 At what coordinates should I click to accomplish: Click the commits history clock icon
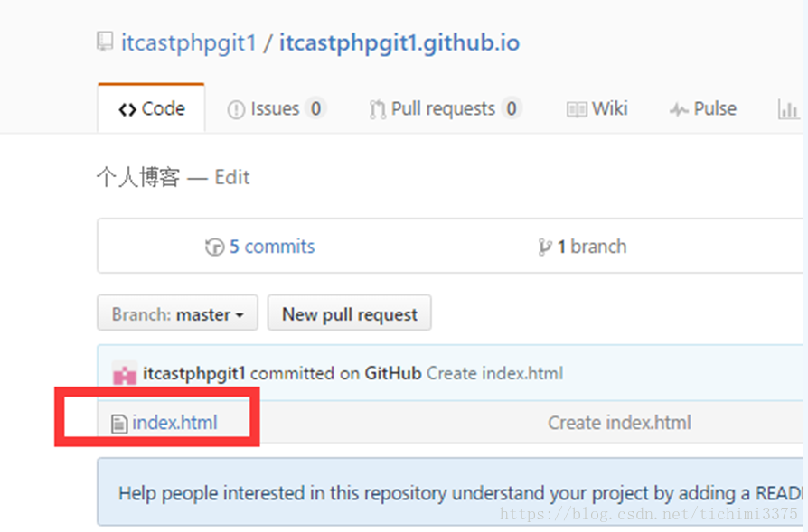(214, 247)
